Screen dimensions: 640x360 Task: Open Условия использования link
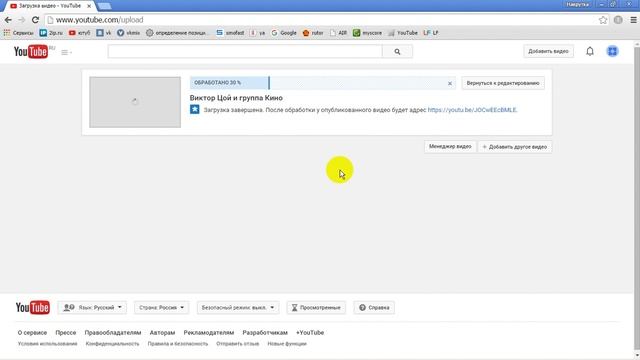(47, 344)
